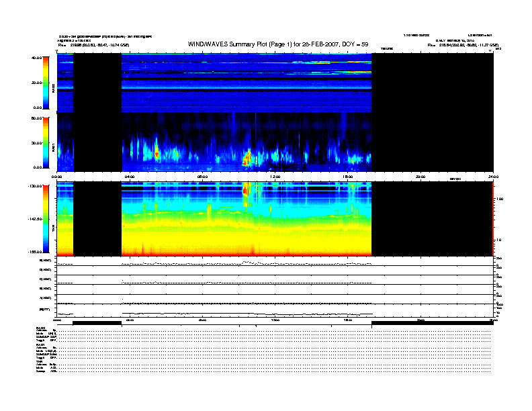Click the orbit position text at upper left
Viewport: 532px width, 411px height.
tap(93, 45)
